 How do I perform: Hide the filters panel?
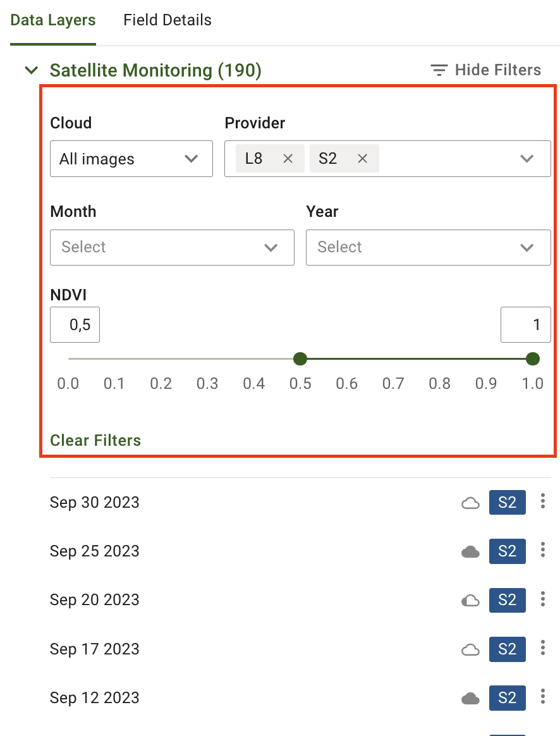click(x=485, y=70)
